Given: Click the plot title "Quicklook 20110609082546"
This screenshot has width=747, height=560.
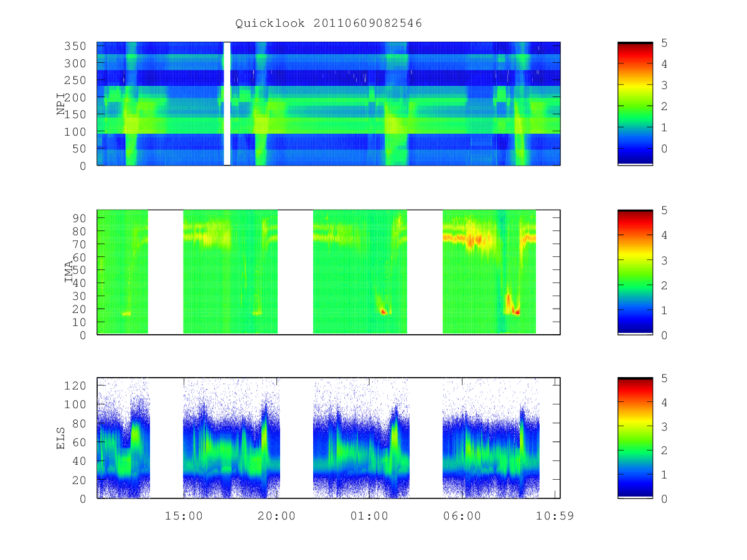Looking at the screenshot, I should [x=329, y=23].
